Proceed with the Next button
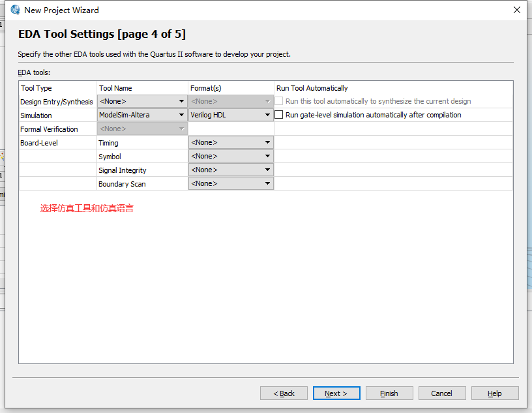 tap(336, 393)
